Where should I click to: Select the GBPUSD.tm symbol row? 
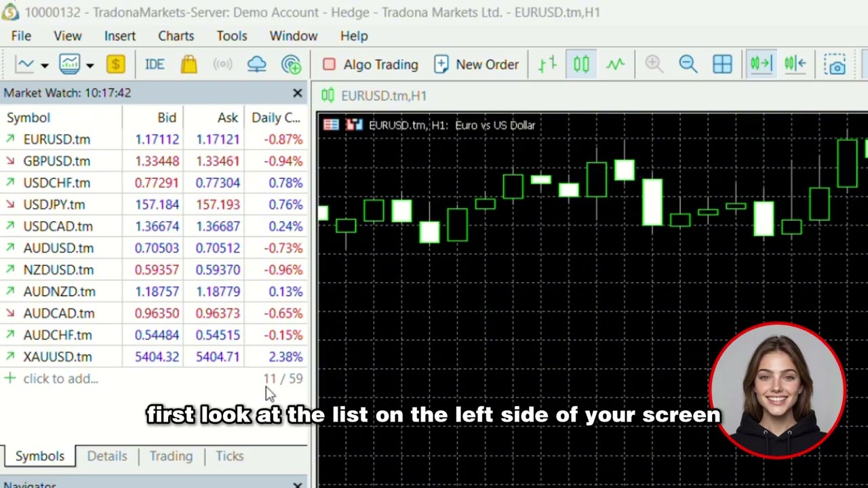click(x=154, y=161)
